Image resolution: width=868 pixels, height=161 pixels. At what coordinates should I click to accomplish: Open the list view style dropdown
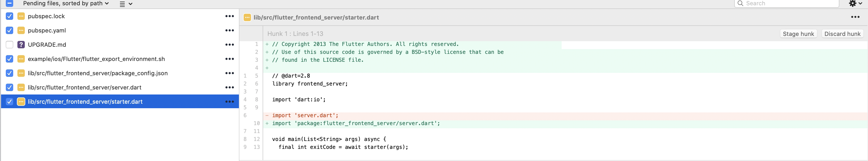(x=126, y=4)
